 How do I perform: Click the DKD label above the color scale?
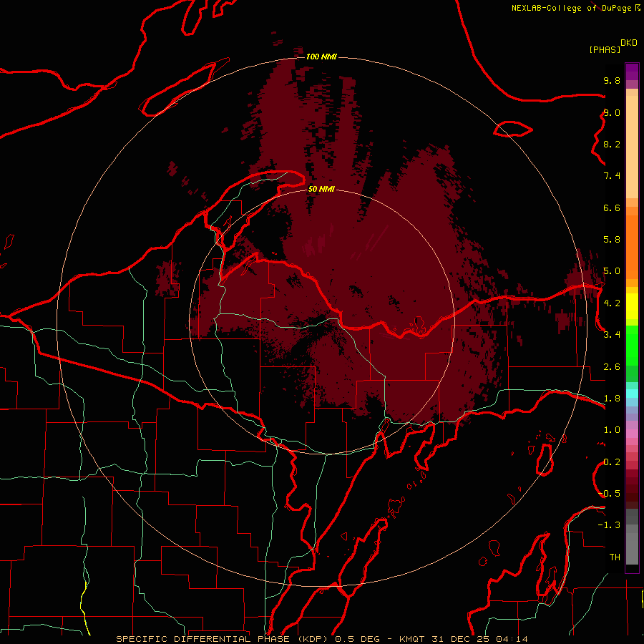(x=628, y=43)
